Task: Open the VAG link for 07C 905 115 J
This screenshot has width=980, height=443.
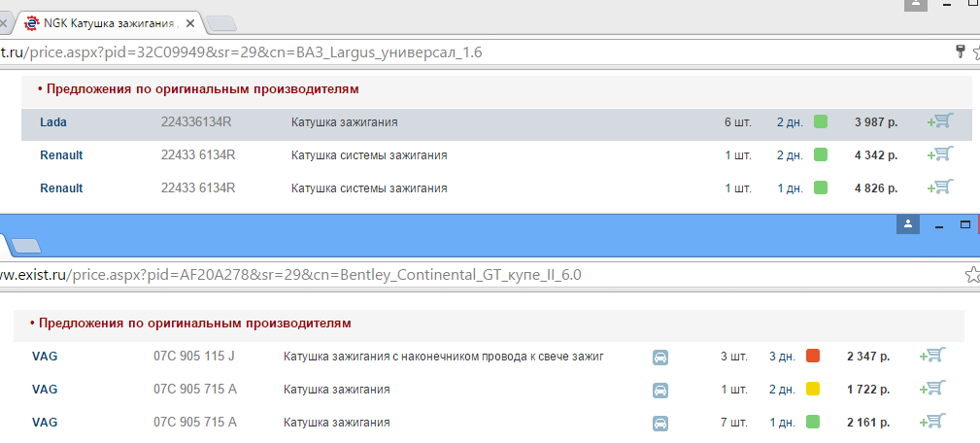Action: pos(45,357)
